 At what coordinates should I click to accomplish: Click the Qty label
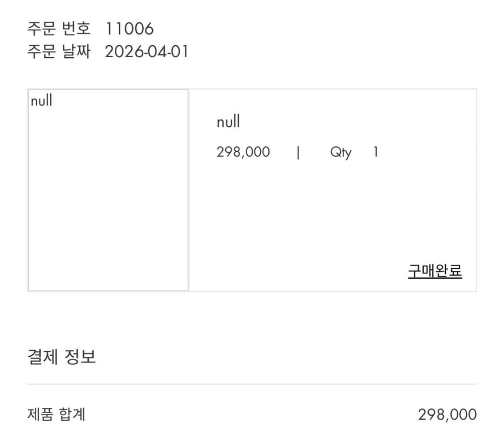click(341, 152)
